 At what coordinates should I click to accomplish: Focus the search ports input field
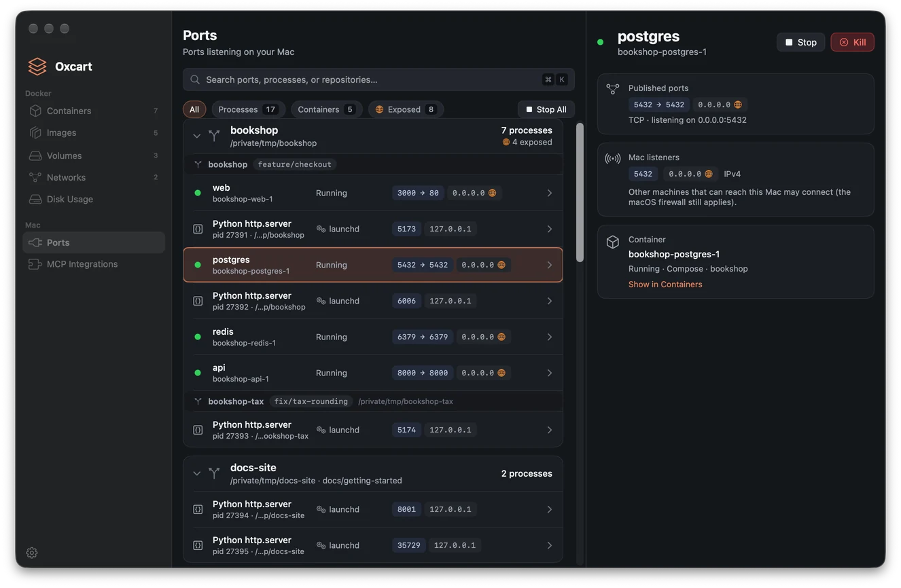(378, 79)
